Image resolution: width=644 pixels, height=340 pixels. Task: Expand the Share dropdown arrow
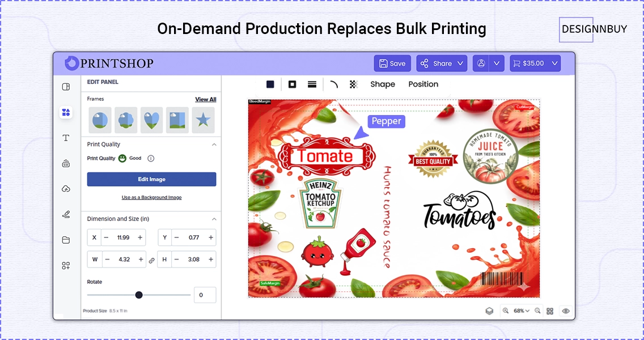pos(460,63)
